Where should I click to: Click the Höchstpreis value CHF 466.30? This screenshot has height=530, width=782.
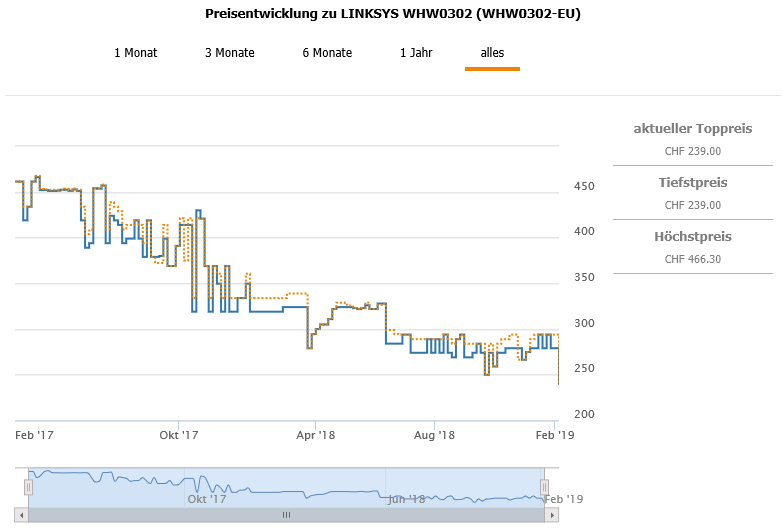coord(692,259)
